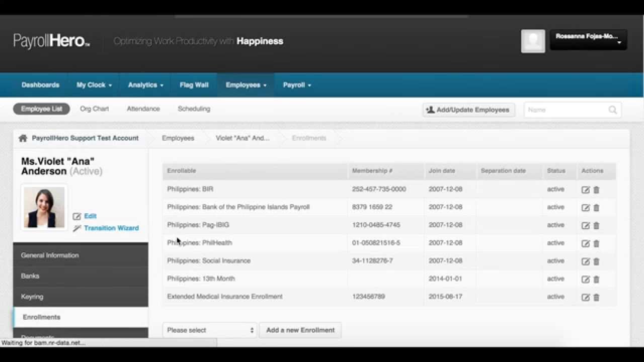Click PayrollHero Support Test Account breadcrumb
This screenshot has width=644, height=362.
click(85, 138)
